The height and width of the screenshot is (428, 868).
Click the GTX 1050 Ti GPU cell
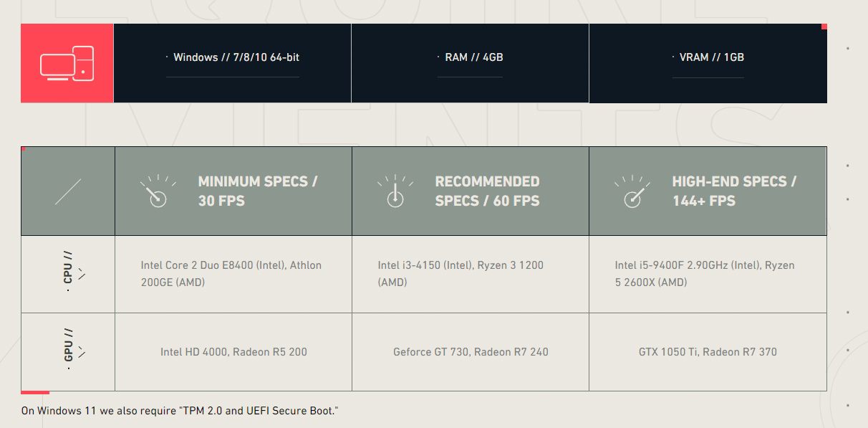click(x=708, y=352)
